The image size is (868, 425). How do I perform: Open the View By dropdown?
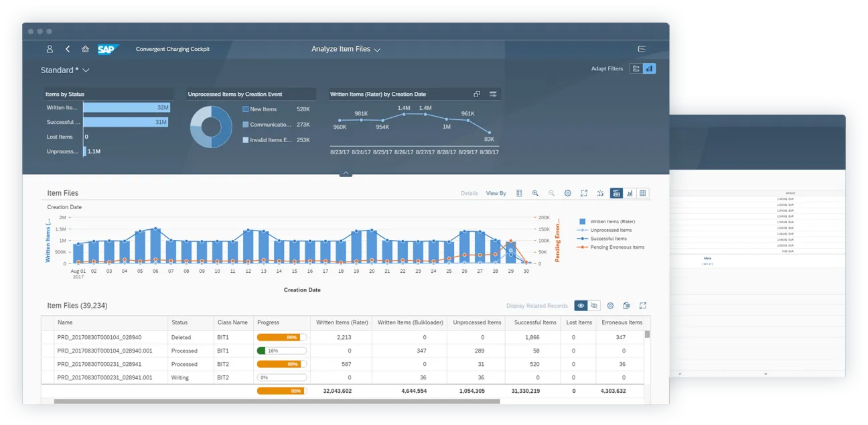click(x=496, y=193)
